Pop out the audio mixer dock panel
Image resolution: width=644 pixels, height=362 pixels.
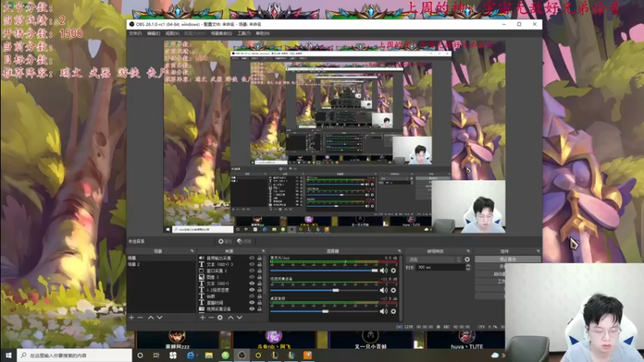(398, 251)
